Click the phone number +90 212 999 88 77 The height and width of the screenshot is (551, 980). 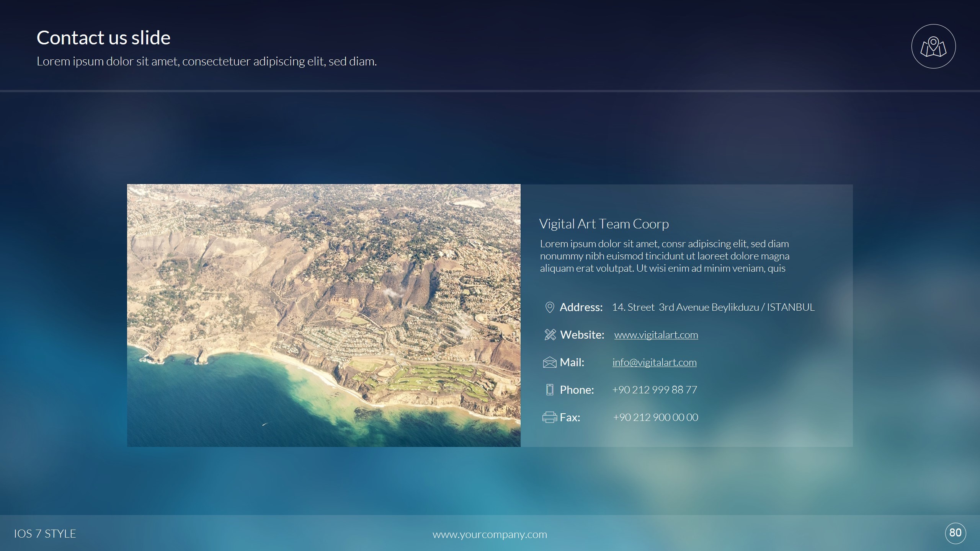654,390
